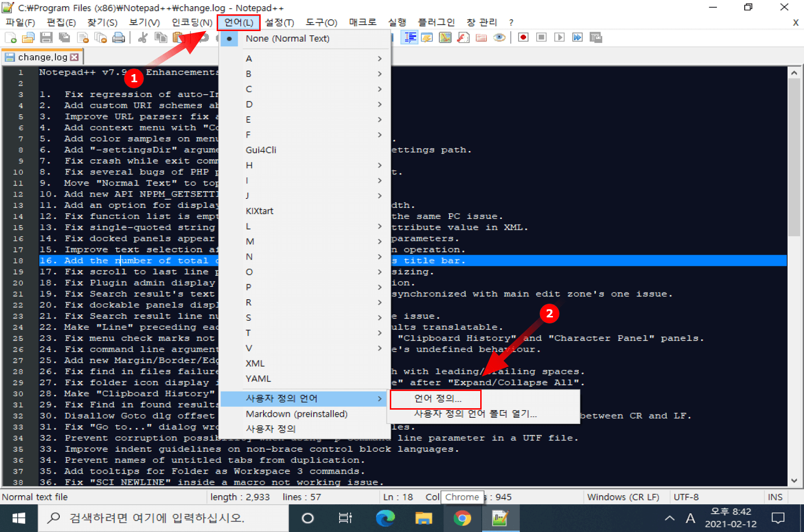Open a file using the folder icon

28,38
